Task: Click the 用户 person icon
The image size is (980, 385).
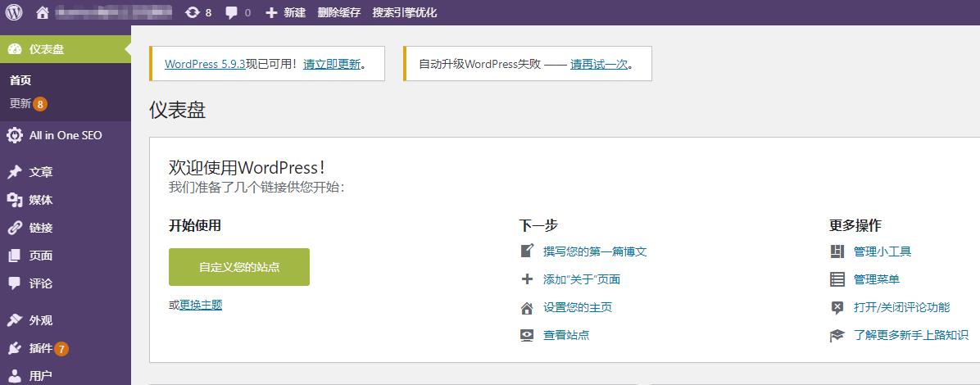Action: (15, 376)
